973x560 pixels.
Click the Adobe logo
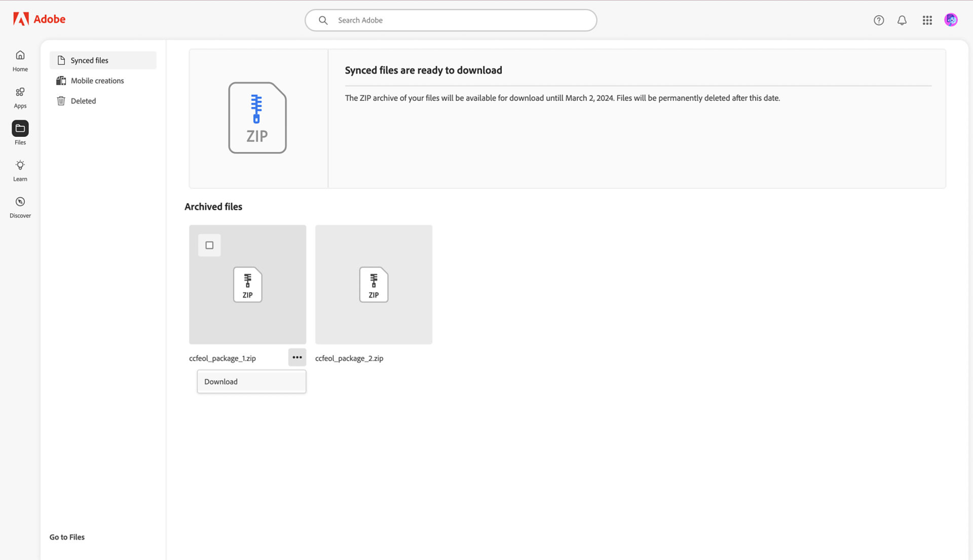click(x=39, y=19)
